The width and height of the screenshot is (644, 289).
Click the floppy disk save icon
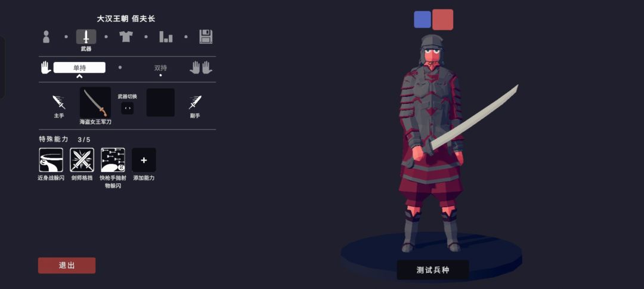[206, 36]
